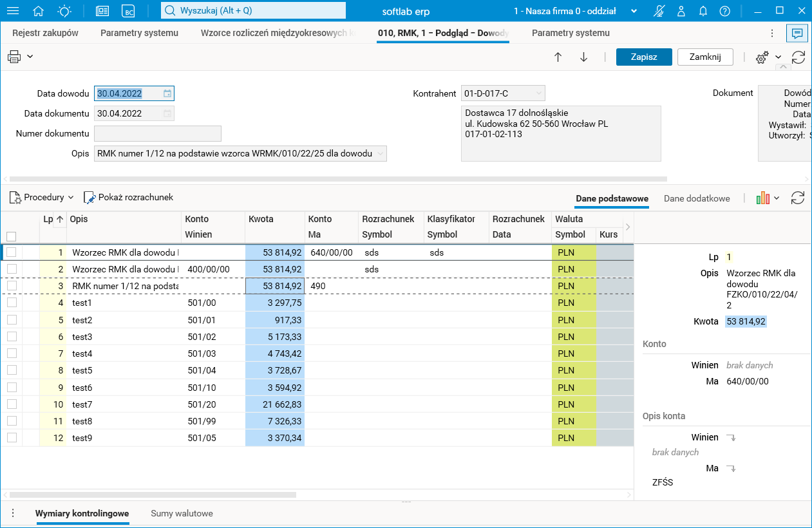This screenshot has height=528, width=812.
Task: Switch to Rejestr zakupów tab
Action: [45, 33]
